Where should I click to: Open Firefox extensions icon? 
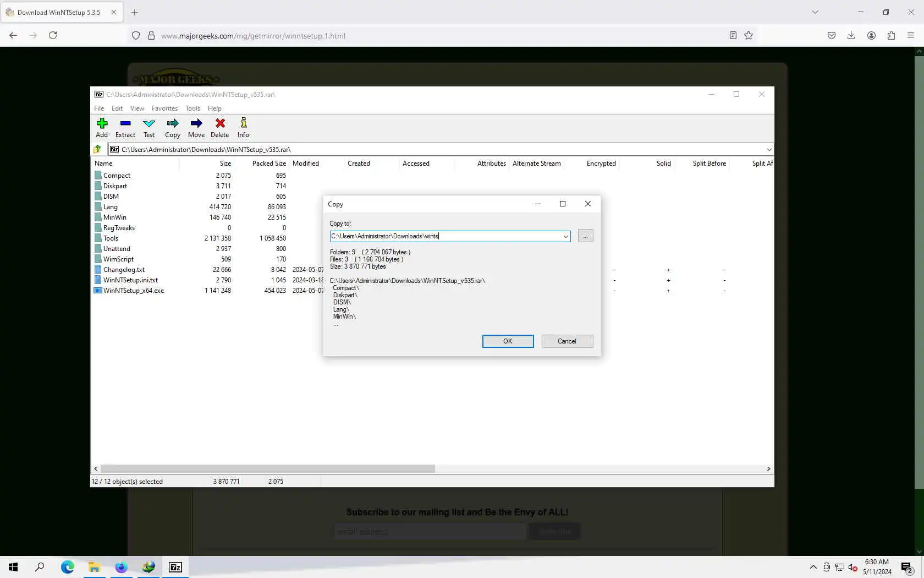[x=891, y=35]
